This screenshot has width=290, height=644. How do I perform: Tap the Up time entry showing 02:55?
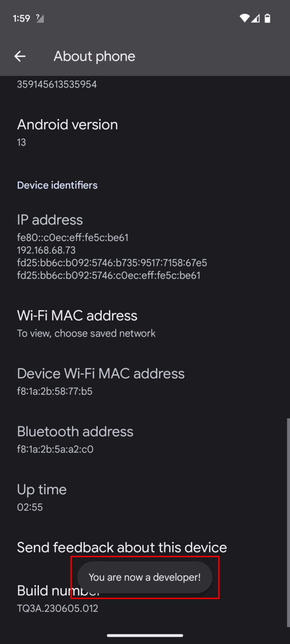(42, 497)
